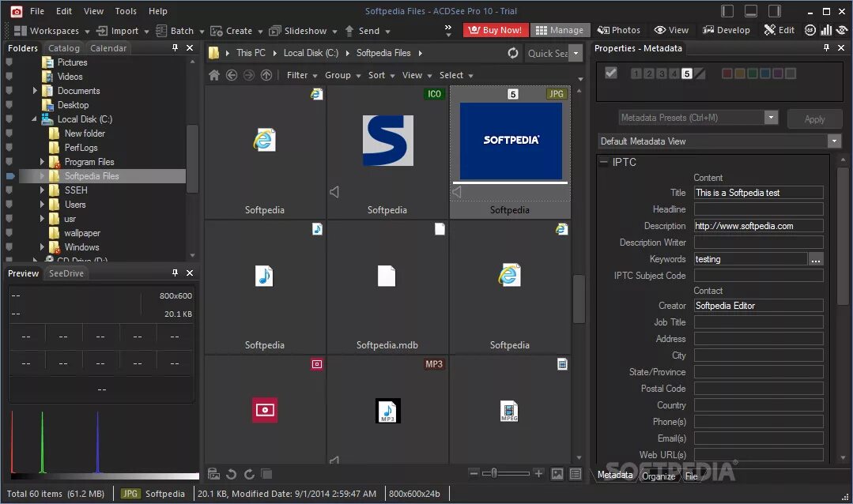
Task: Select the Softpedia ICO thumbnail
Action: (x=387, y=152)
